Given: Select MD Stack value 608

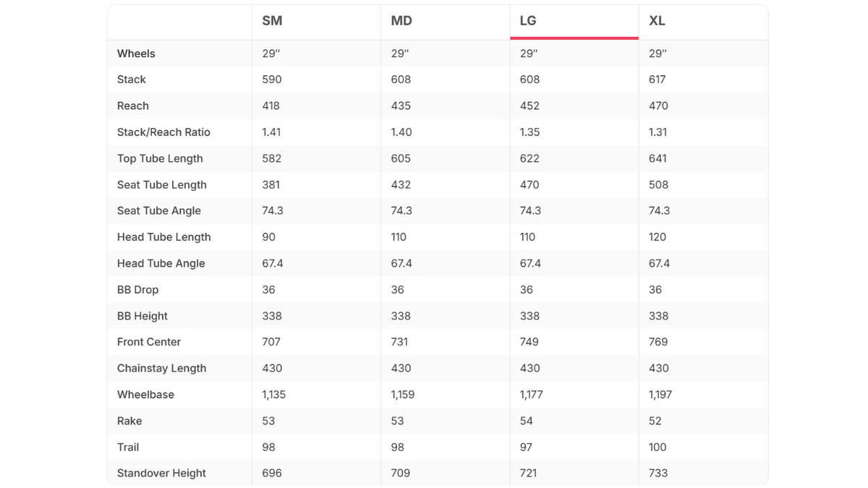Looking at the screenshot, I should point(401,80).
